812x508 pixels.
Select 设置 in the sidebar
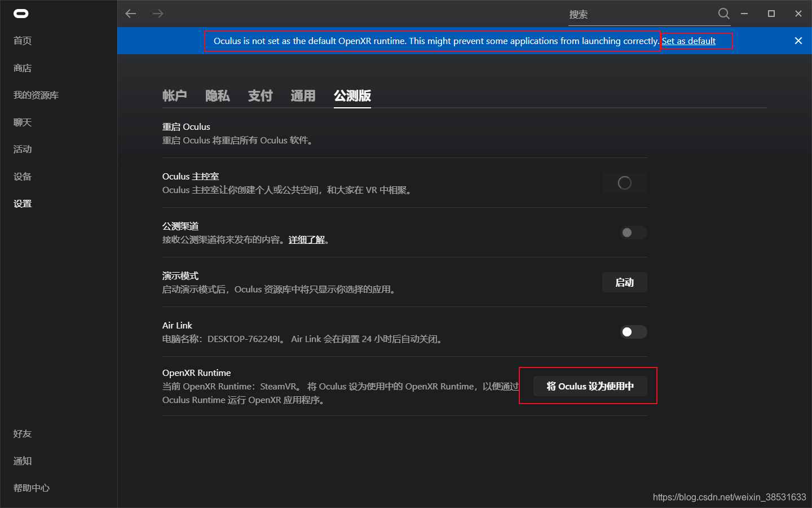click(x=23, y=203)
